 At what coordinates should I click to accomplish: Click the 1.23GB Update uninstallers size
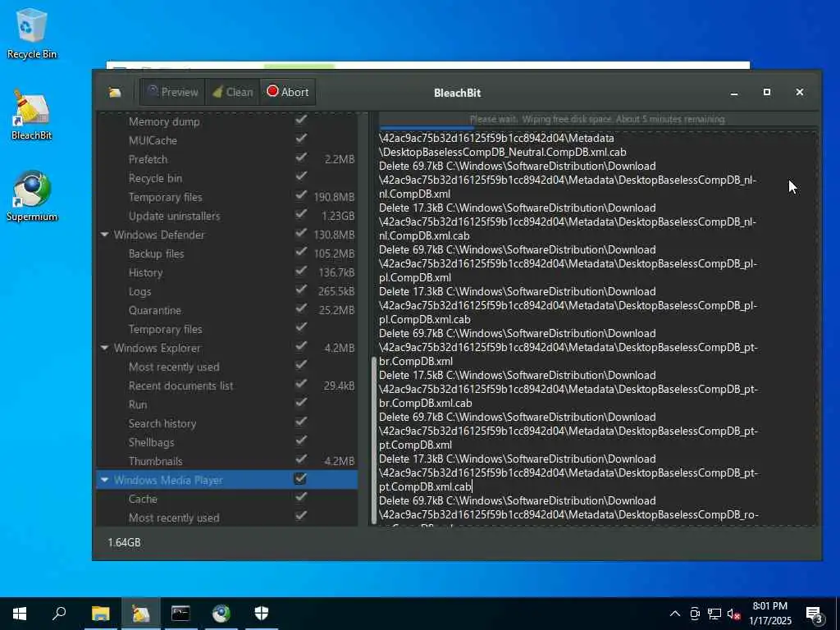pos(338,216)
